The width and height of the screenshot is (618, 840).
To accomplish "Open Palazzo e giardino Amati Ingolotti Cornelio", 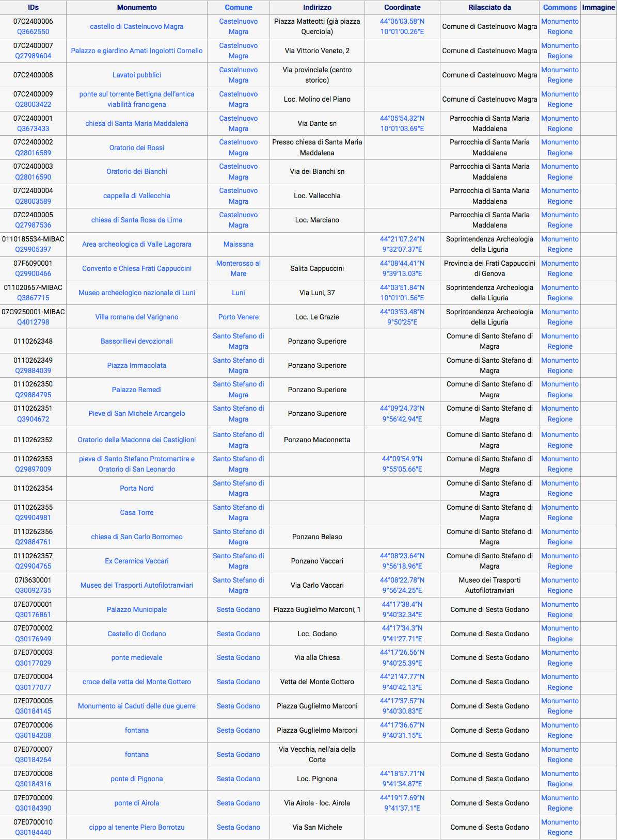I will [137, 51].
